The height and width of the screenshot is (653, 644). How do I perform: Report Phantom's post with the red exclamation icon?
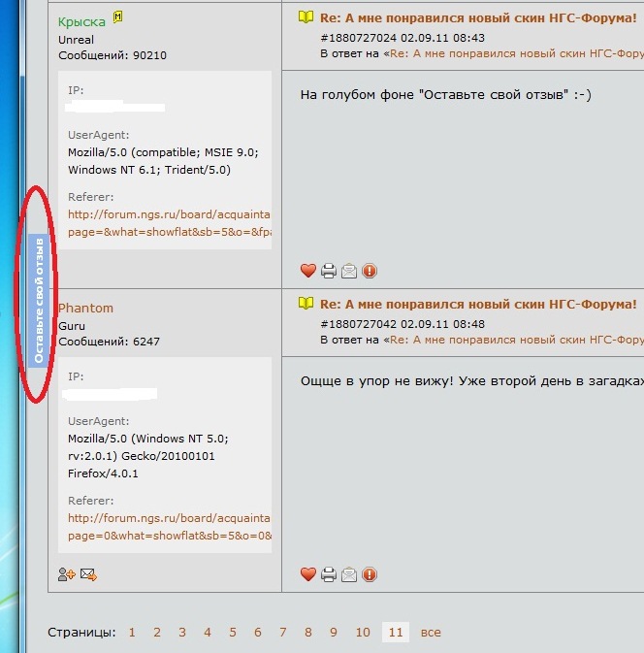(370, 574)
